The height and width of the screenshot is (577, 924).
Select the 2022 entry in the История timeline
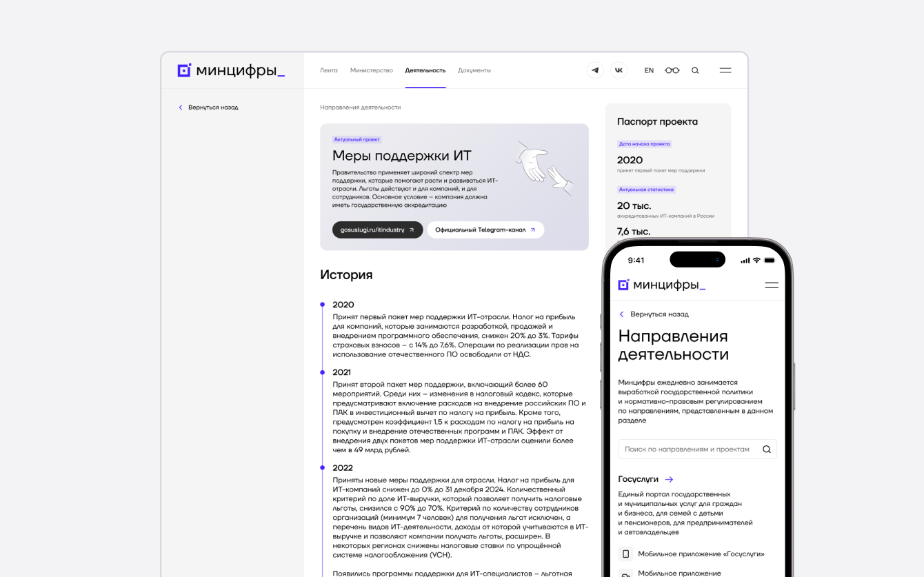[343, 468]
